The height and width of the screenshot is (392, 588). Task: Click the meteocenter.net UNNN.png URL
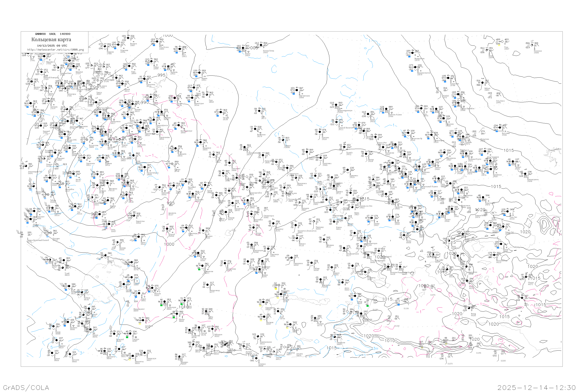click(x=55, y=50)
